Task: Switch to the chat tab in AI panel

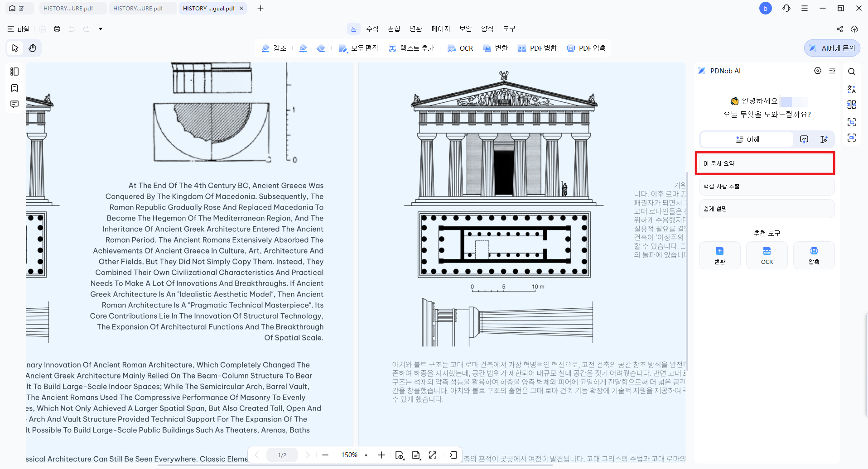Action: [x=804, y=139]
